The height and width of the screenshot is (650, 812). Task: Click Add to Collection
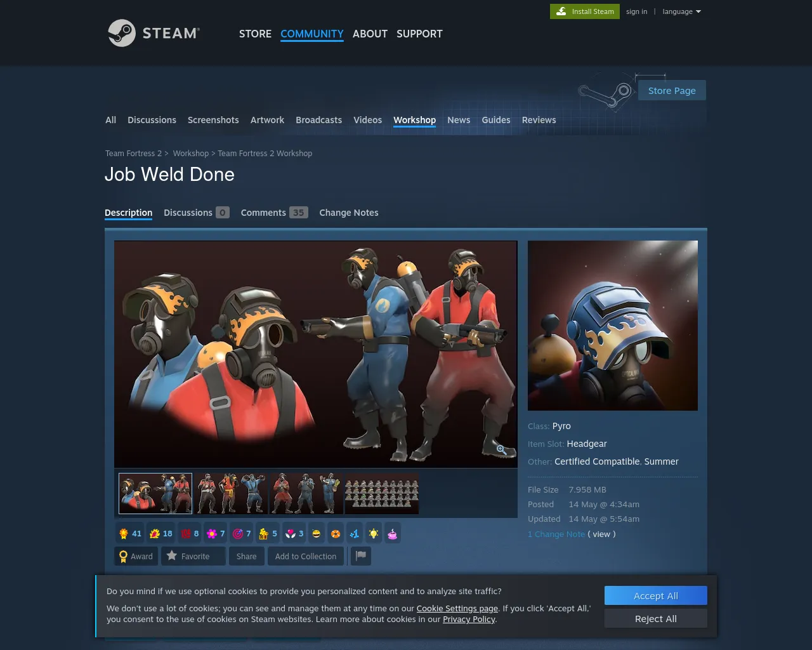tap(306, 556)
